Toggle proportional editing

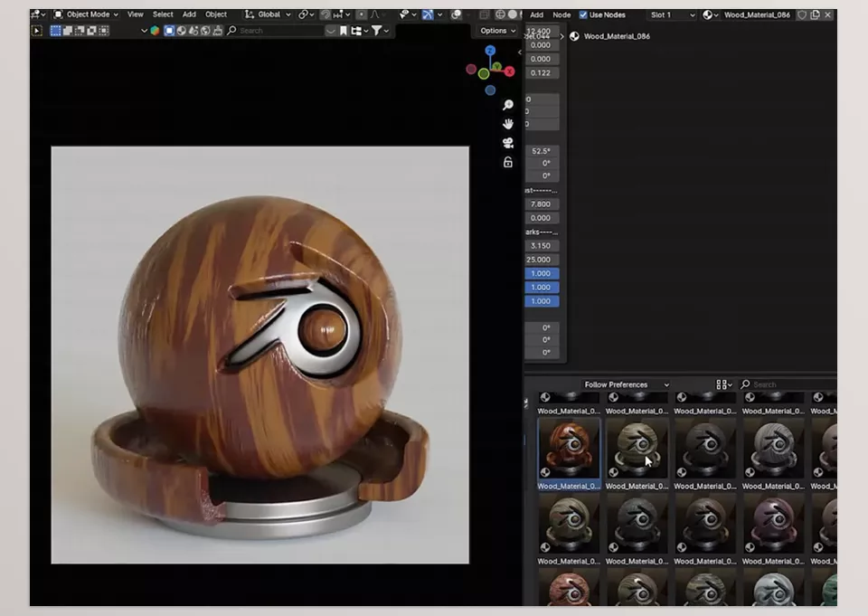(x=361, y=14)
